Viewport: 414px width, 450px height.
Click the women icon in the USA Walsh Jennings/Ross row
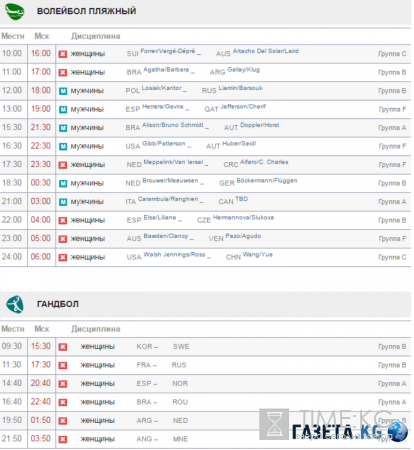click(63, 257)
